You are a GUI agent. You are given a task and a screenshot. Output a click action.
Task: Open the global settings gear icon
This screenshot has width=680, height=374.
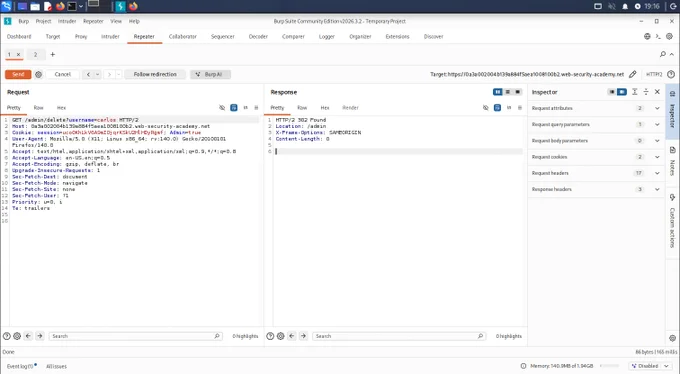pos(670,36)
